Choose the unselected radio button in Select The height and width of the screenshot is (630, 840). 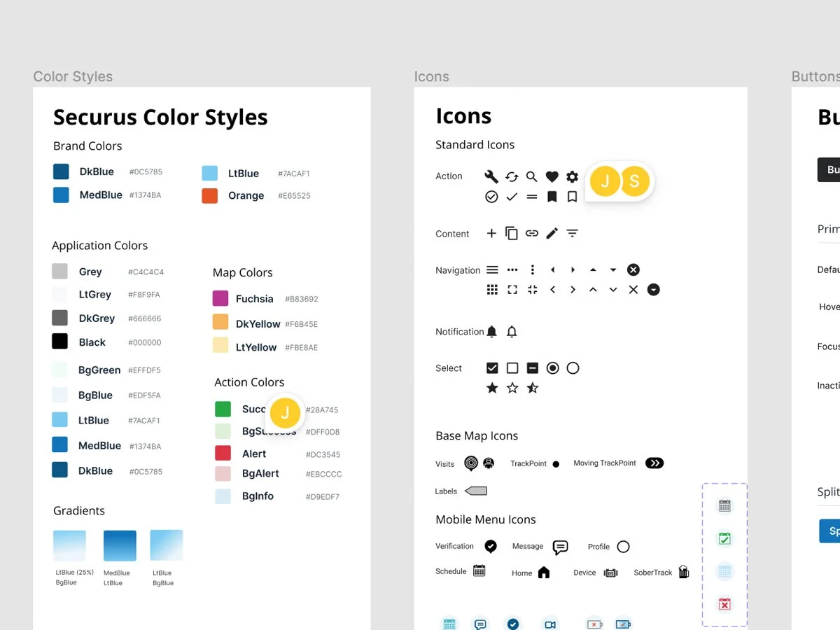coord(573,367)
